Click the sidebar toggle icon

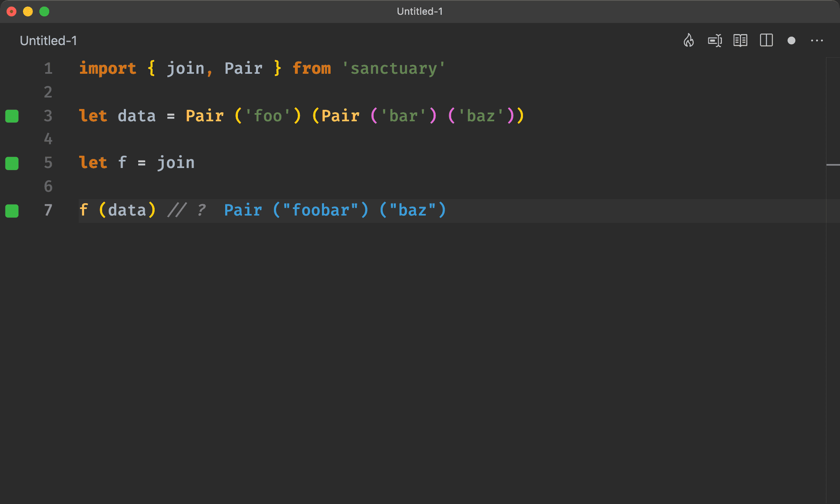[767, 41]
